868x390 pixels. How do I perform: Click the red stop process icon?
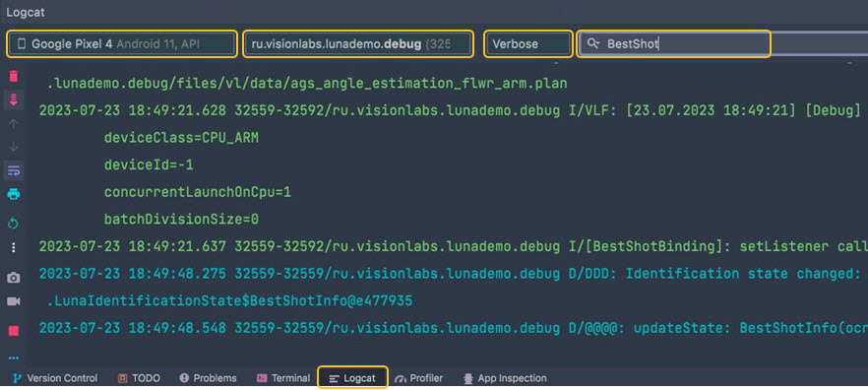point(14,331)
